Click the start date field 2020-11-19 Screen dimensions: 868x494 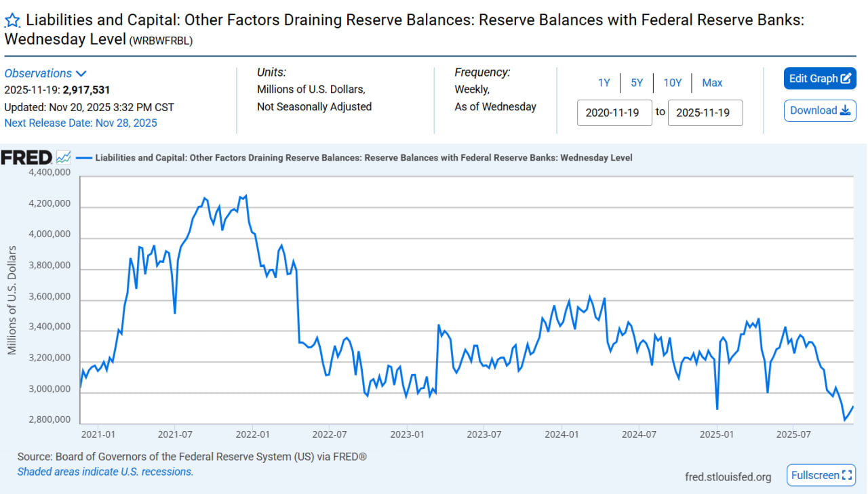(614, 112)
